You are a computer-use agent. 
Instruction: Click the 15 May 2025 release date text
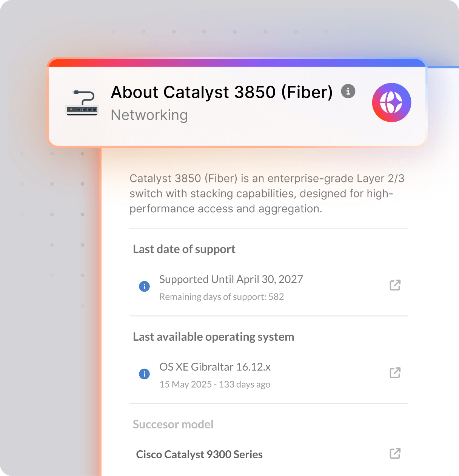tap(215, 385)
